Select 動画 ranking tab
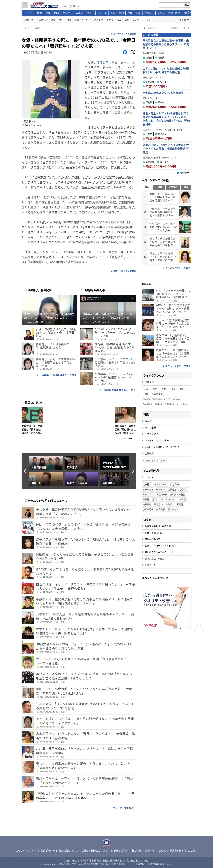213x868 pixels. pos(186,187)
